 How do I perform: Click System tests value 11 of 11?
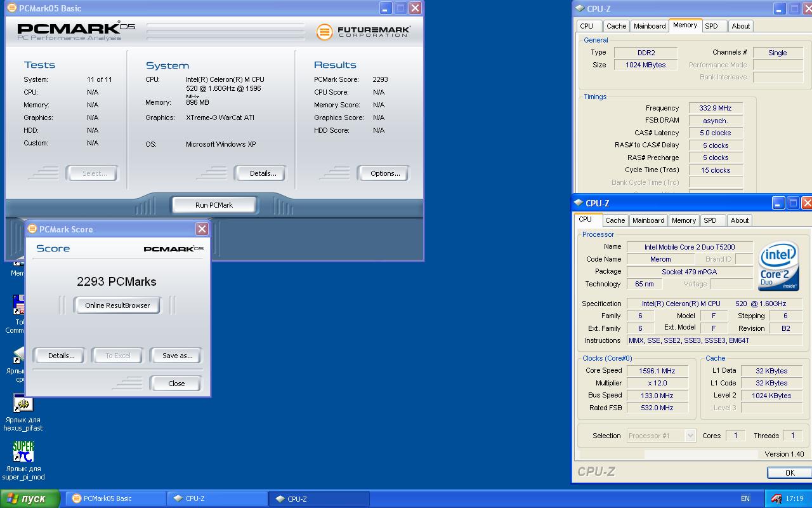(100, 79)
